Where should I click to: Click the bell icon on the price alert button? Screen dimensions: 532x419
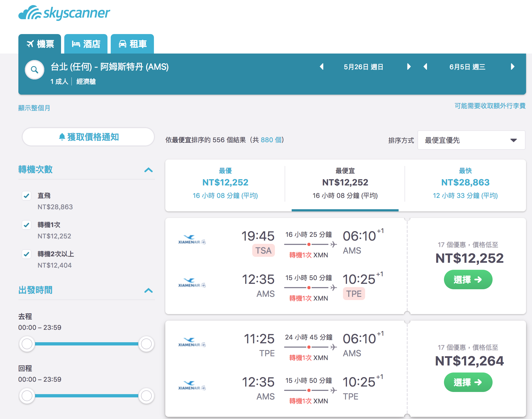point(62,137)
